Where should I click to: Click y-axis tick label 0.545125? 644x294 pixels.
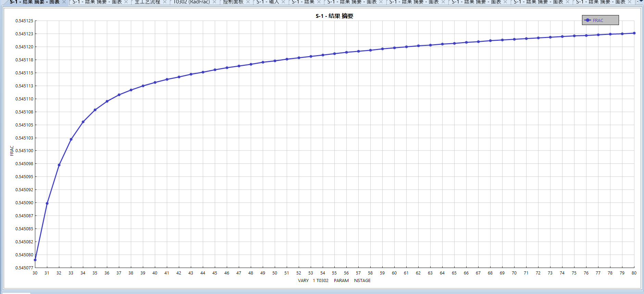(24, 21)
